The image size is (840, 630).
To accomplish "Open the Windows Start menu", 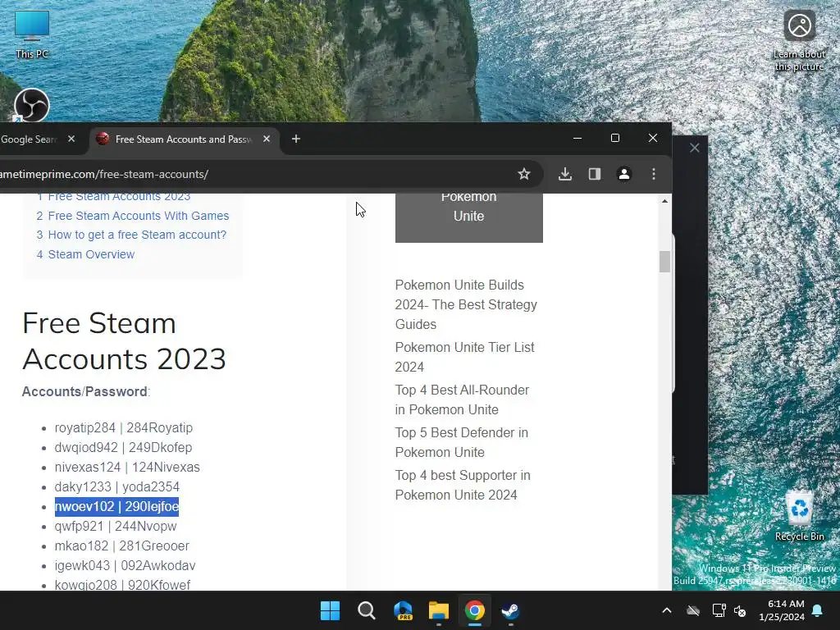I will [330, 610].
